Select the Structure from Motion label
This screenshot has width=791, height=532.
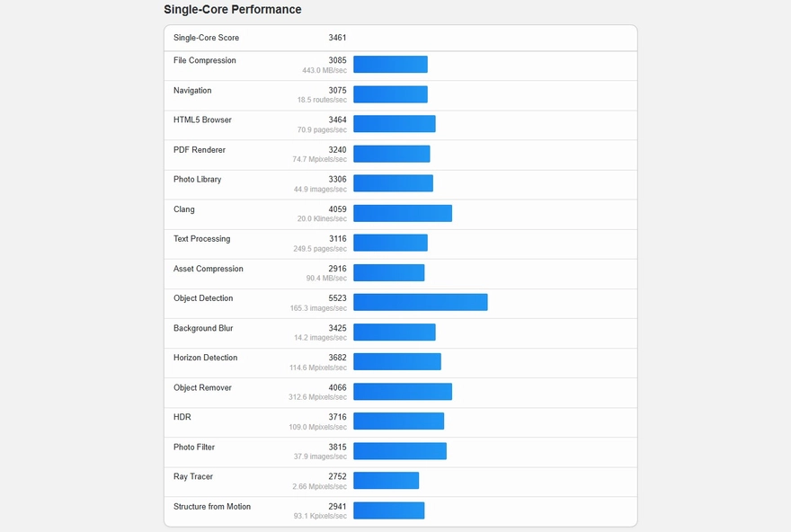tap(212, 507)
